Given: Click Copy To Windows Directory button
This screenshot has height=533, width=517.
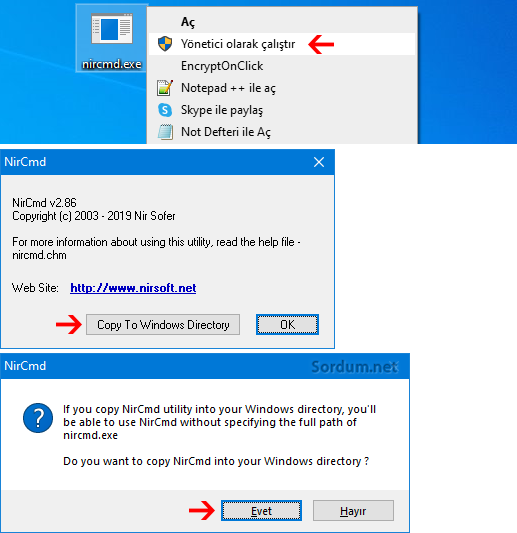Looking at the screenshot, I should pos(163,325).
